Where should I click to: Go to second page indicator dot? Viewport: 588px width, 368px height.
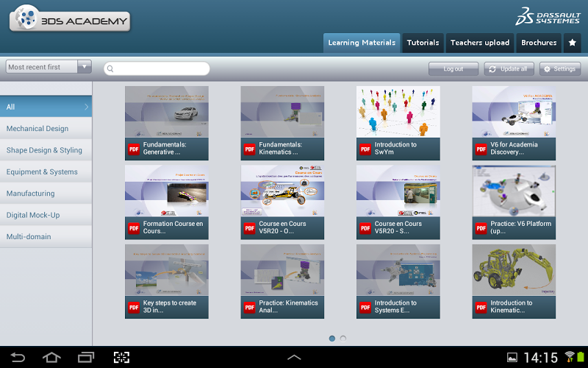pyautogui.click(x=343, y=339)
